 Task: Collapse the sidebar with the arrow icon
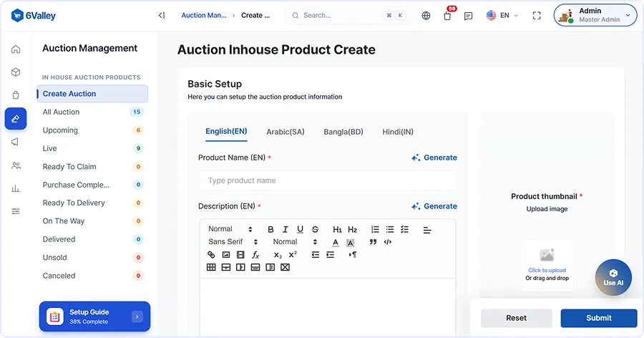pyautogui.click(x=162, y=15)
